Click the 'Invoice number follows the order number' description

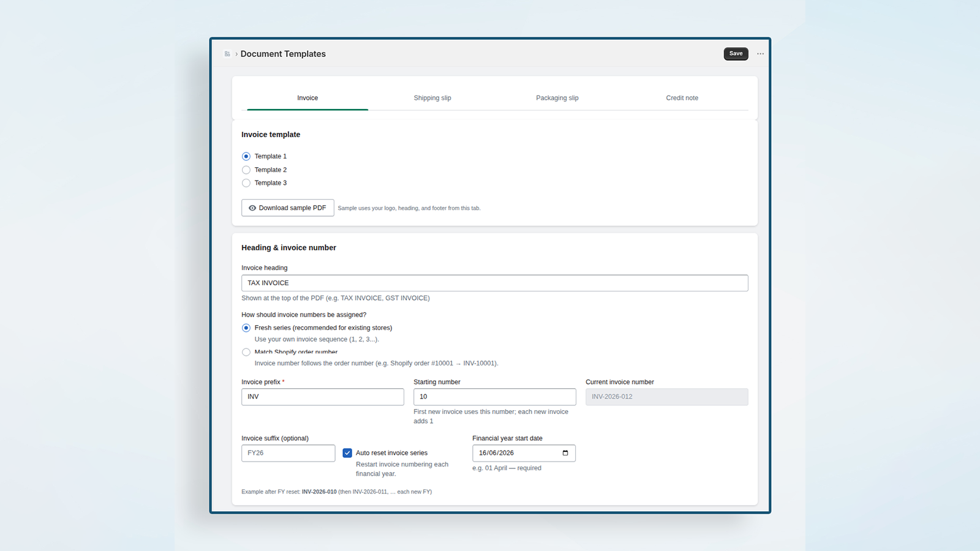click(x=377, y=363)
